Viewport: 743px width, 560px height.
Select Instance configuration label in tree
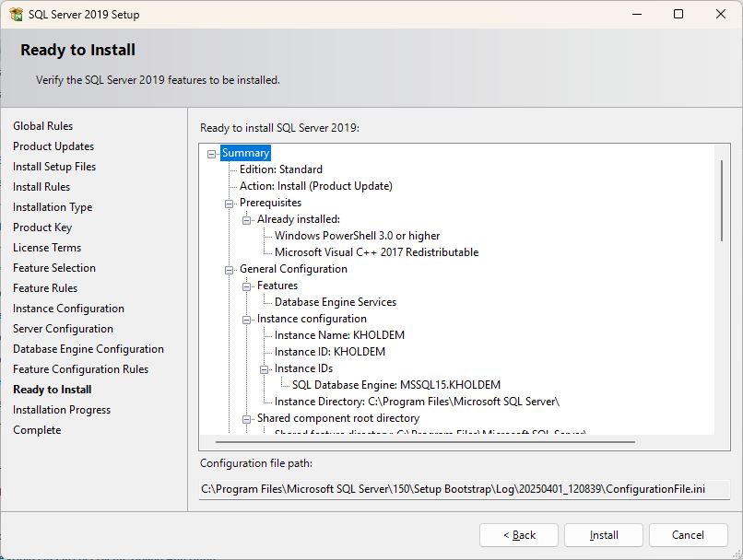click(312, 319)
